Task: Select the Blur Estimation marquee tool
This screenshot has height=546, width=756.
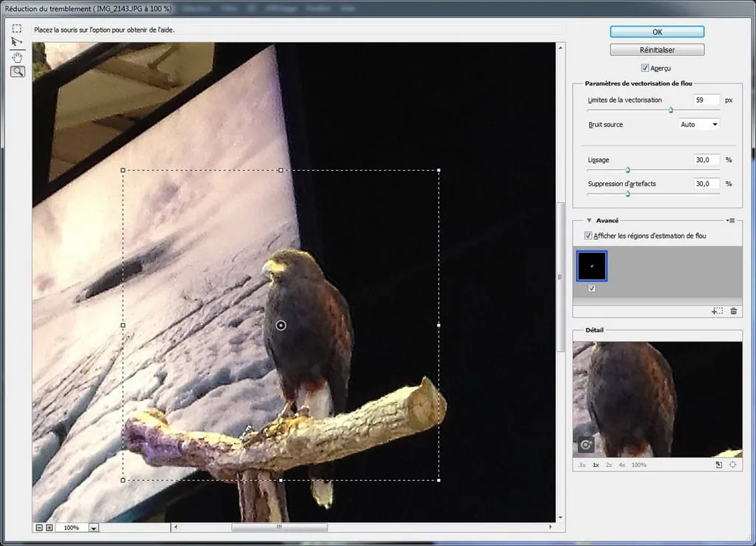Action: (x=17, y=29)
